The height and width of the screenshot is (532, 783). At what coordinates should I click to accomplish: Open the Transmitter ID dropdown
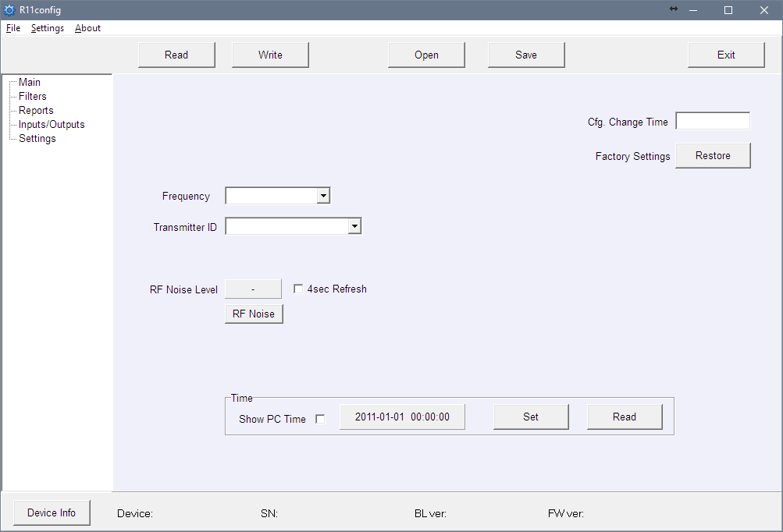click(355, 225)
